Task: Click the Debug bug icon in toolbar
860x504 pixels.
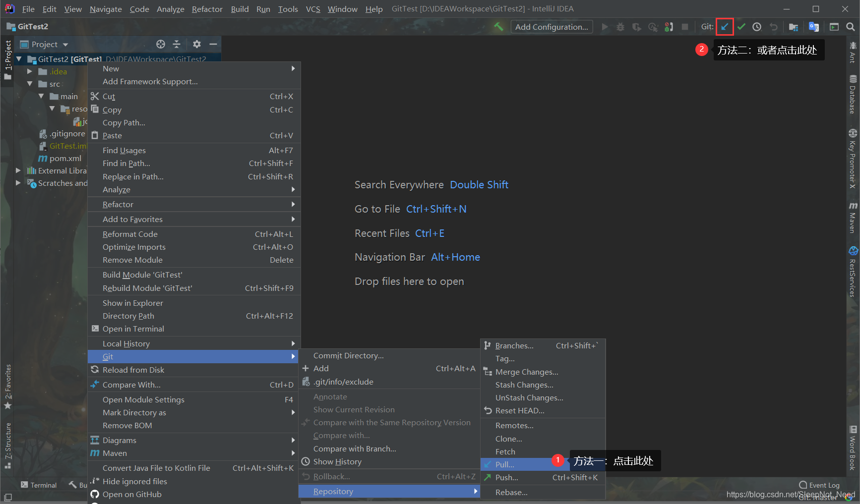Action: coord(620,27)
